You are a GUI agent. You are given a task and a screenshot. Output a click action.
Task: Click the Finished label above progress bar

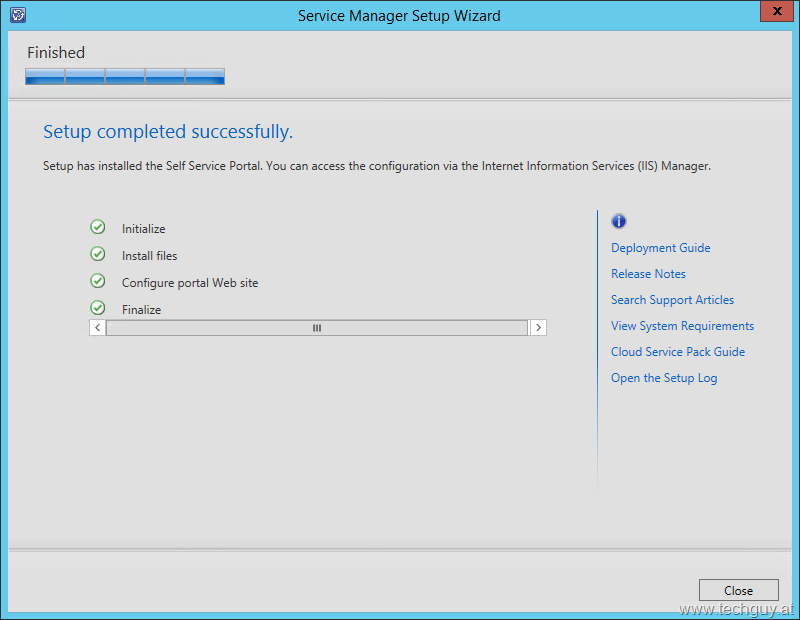pos(56,53)
